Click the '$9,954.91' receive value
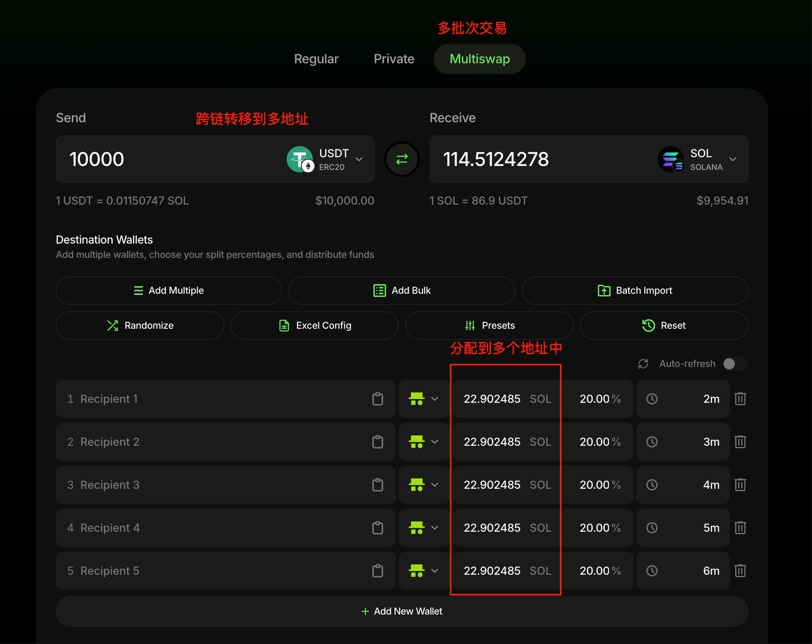The image size is (812, 644). (x=722, y=201)
